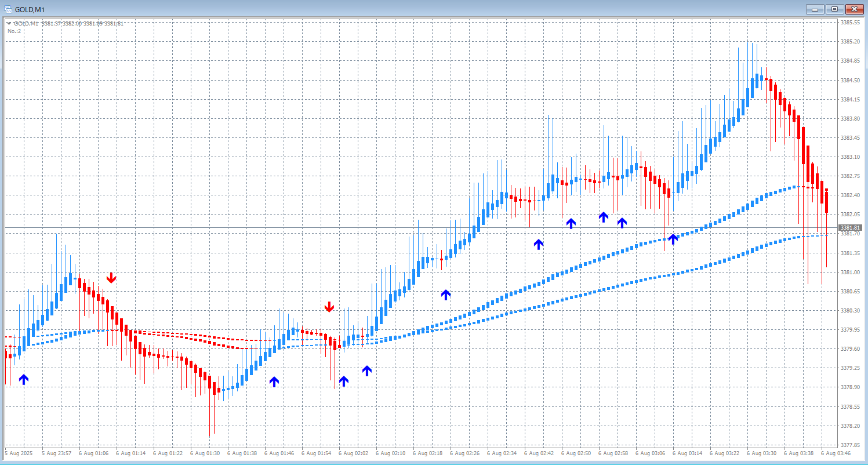Click the '6 Aug 03:38' time label
Image resolution: width=868 pixels, height=465 pixels.
798,453
